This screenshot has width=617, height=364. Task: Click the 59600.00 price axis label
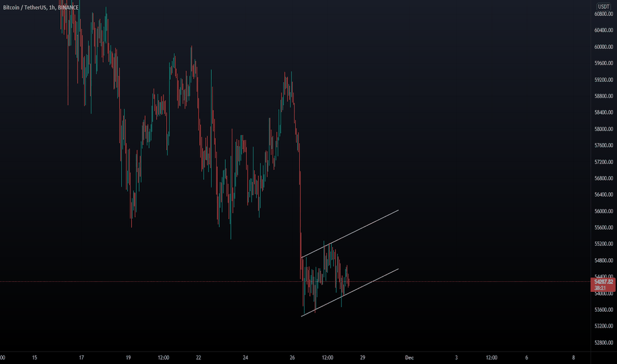[604, 63]
